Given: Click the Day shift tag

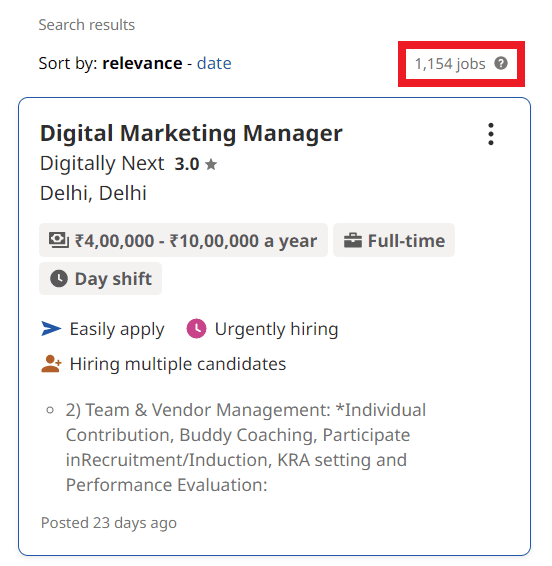Looking at the screenshot, I should (x=100, y=278).
